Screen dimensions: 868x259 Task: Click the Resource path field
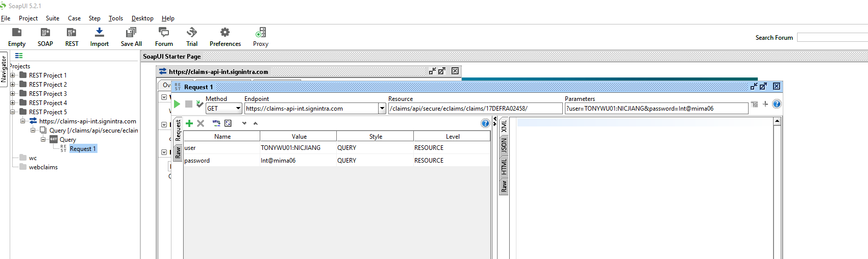tap(475, 109)
